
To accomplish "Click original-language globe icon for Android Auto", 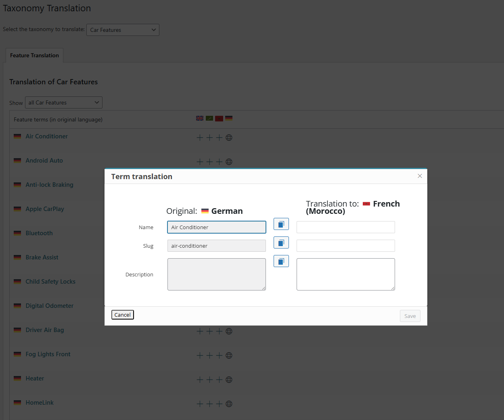I will coord(229,162).
